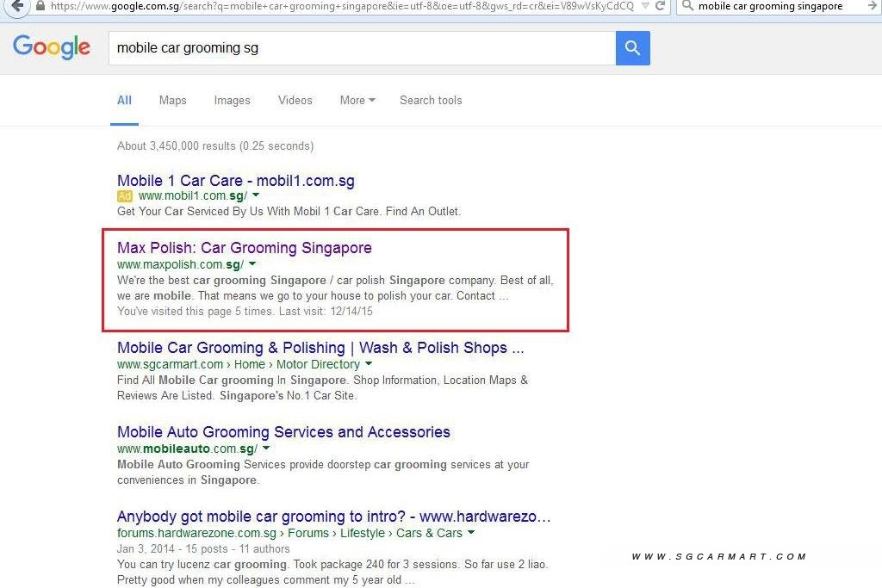Click the padlock site security icon
Viewport: 882px width, 588px height.
tap(40, 6)
